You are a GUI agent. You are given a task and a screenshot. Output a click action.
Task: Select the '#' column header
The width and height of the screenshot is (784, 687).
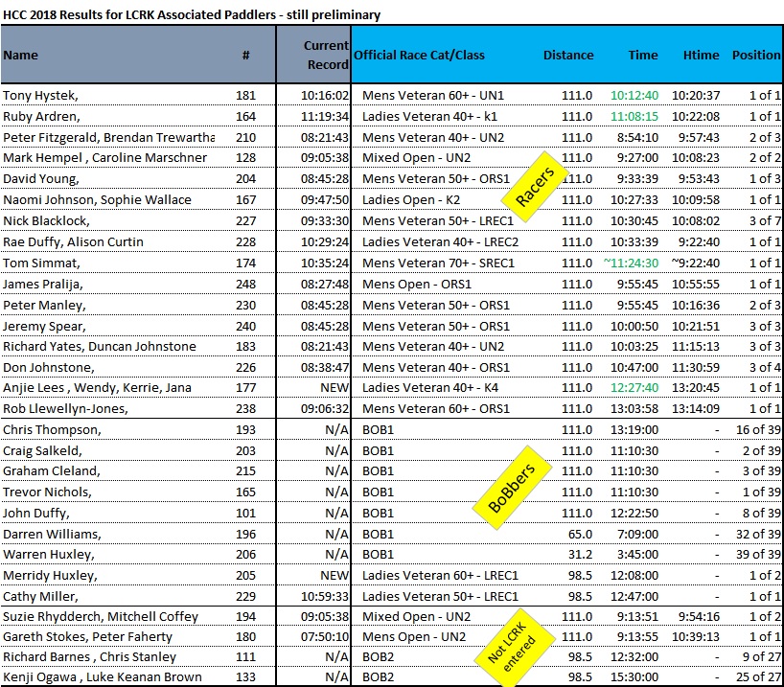pyautogui.click(x=245, y=55)
